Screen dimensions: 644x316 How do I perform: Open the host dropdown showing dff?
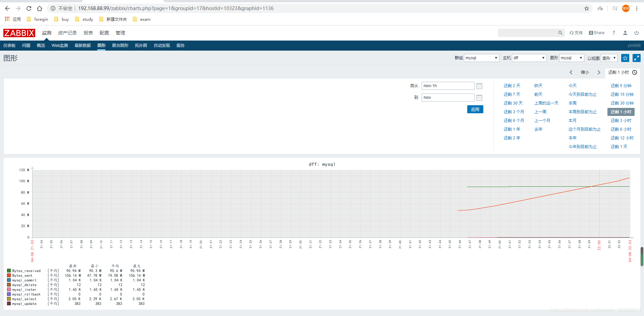[x=529, y=58]
